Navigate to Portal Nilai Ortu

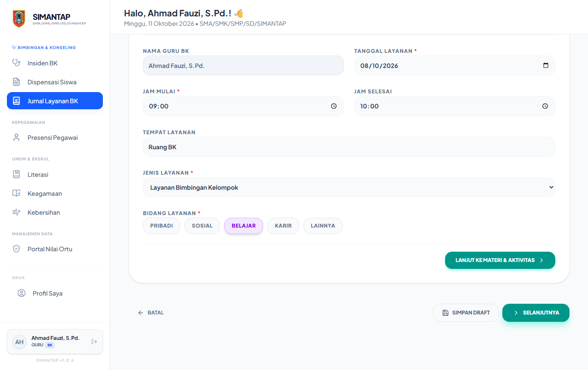coord(55,249)
